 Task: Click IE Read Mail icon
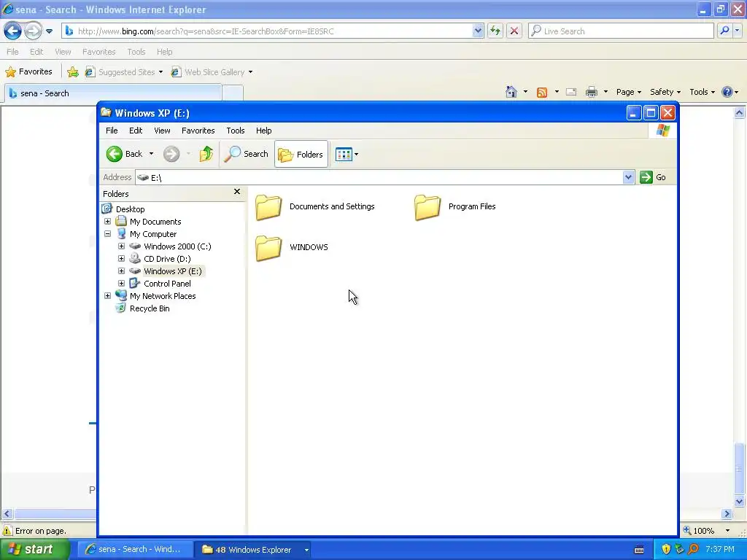(571, 92)
